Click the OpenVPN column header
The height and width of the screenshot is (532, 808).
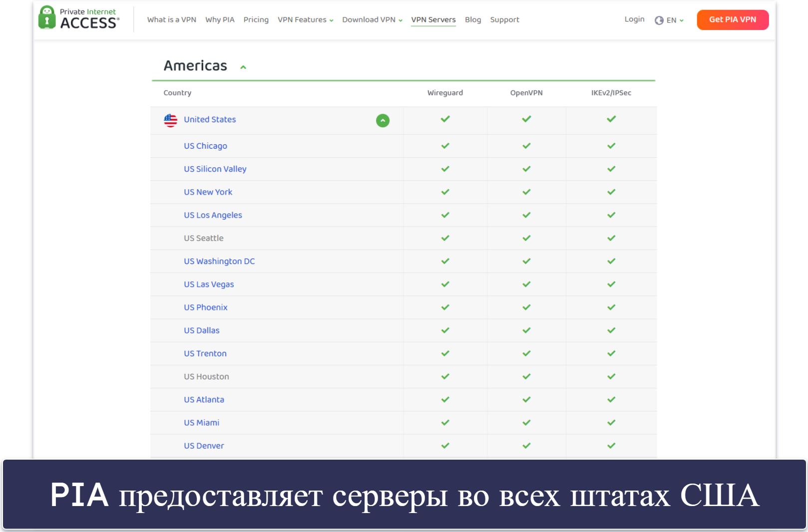(526, 93)
